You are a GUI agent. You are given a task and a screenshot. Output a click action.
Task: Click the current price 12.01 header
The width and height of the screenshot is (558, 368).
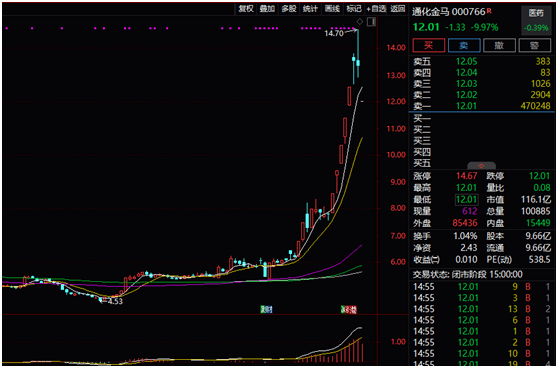pos(426,27)
